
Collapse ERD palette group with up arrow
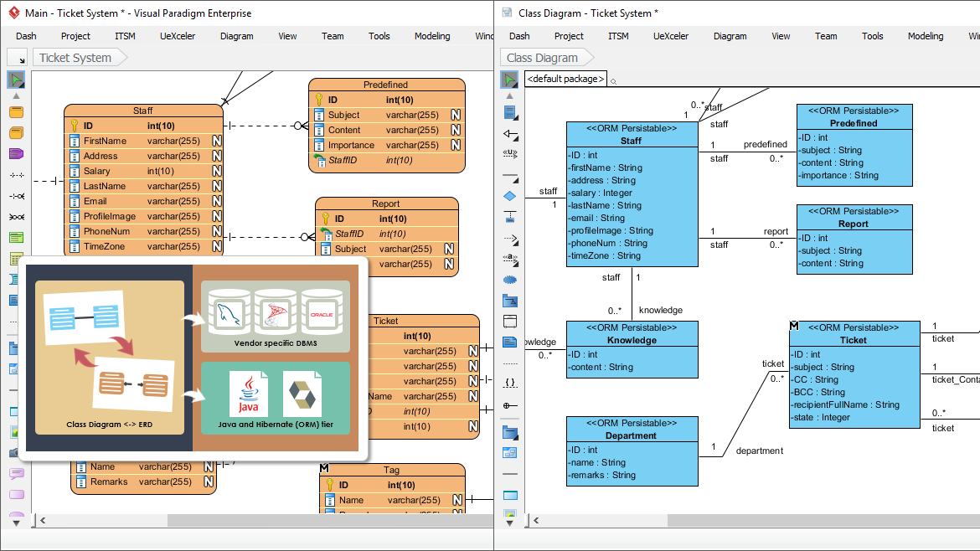point(16,96)
